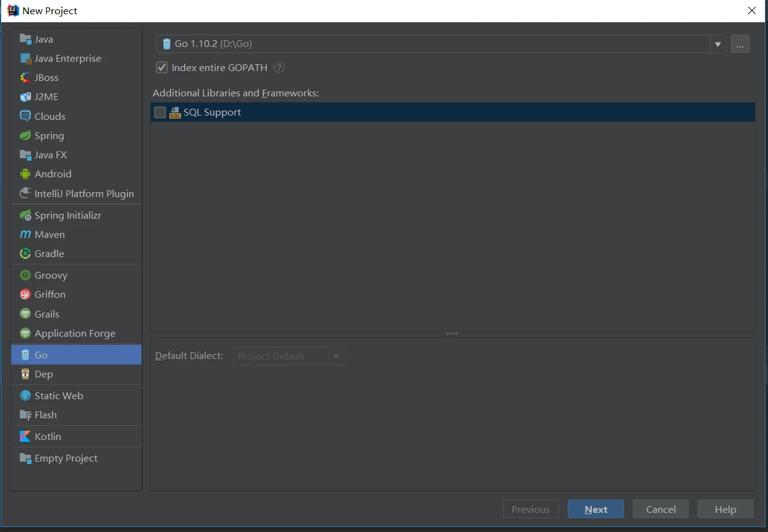The height and width of the screenshot is (532, 768).
Task: Select the Java Enterprise list entry text
Action: pos(68,59)
